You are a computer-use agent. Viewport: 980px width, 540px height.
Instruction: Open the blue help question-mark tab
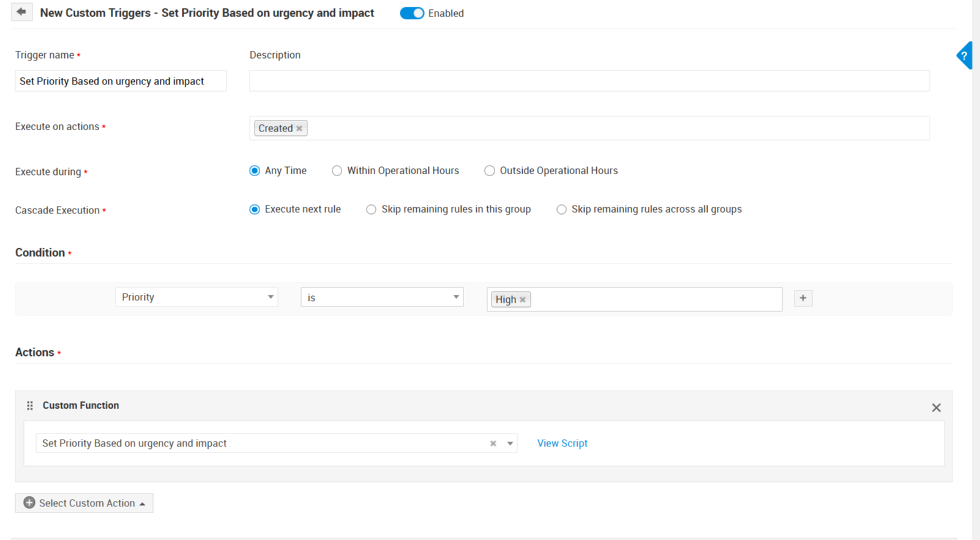pyautogui.click(x=965, y=56)
